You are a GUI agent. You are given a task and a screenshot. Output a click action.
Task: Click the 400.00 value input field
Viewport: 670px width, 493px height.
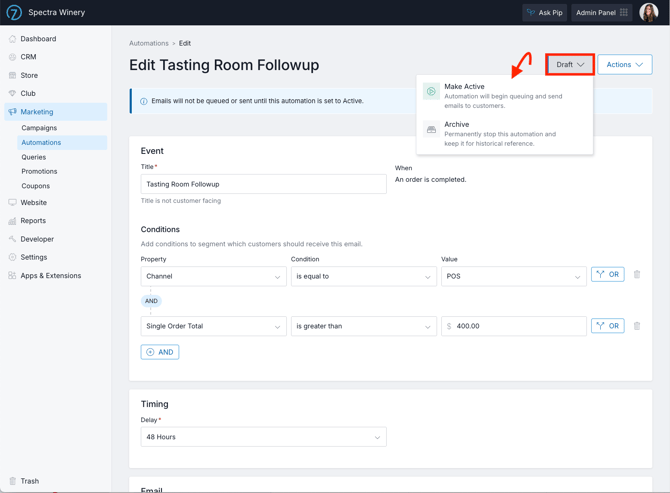(x=514, y=326)
